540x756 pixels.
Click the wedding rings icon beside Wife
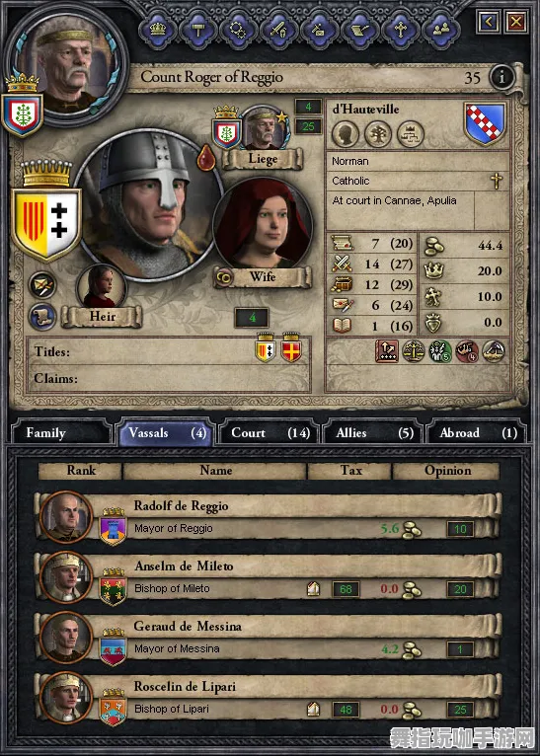tap(224, 277)
